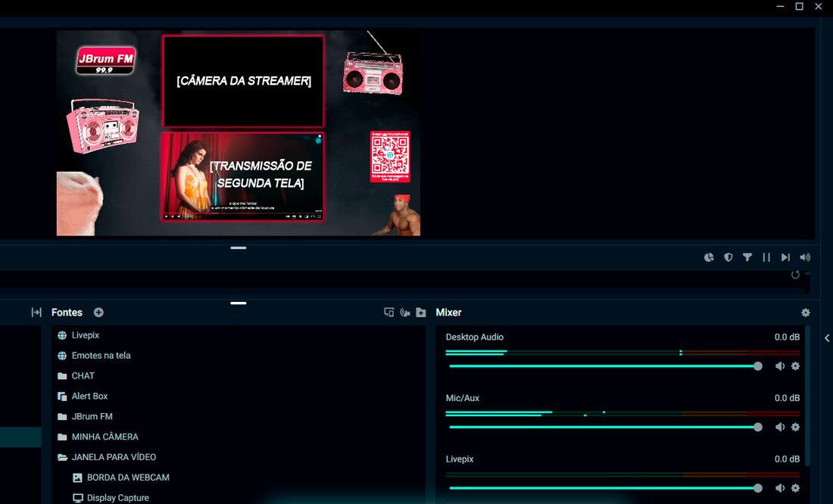Expand the MINHA CÂMERA folder

pyautogui.click(x=62, y=437)
